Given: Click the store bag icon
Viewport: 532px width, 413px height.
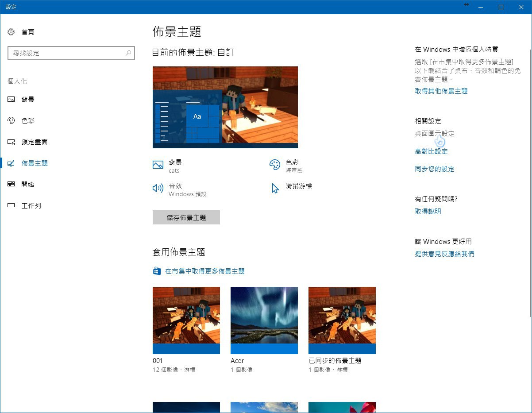Looking at the screenshot, I should 157,271.
